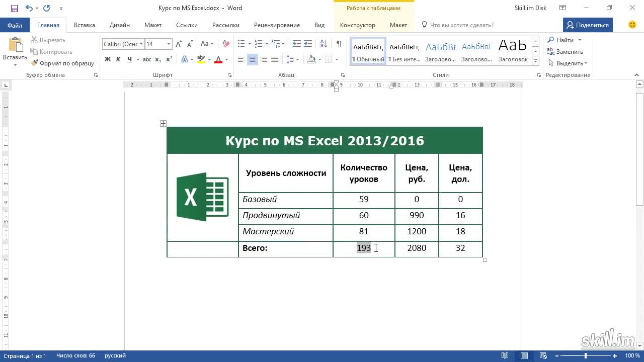Apply superscript formatting
This screenshot has width=644, height=362.
click(169, 59)
